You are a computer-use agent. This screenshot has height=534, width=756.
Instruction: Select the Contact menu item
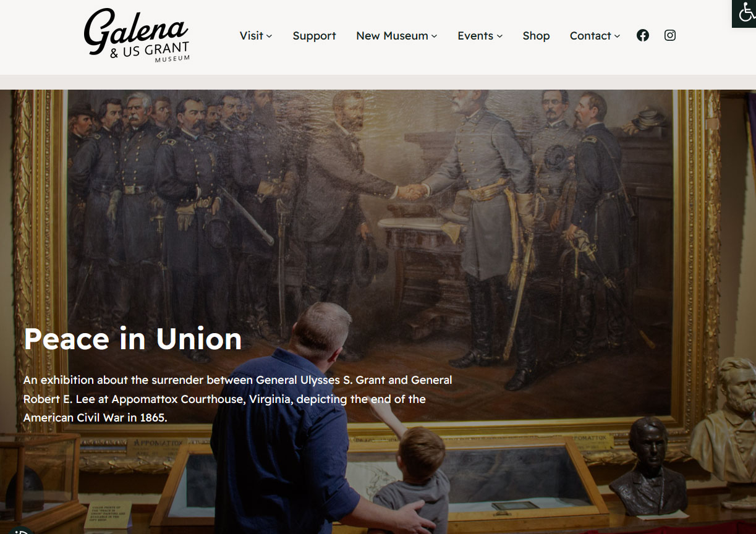click(590, 36)
